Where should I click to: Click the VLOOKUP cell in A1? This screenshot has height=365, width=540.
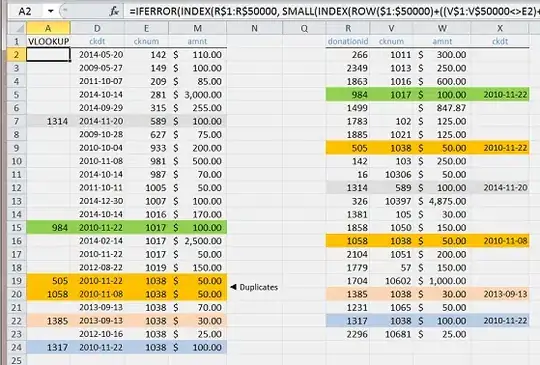(49, 41)
